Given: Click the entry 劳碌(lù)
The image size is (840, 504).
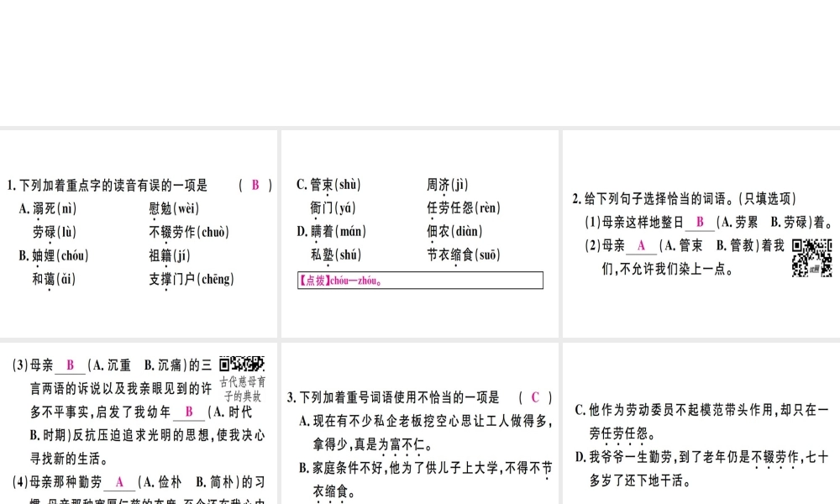Looking at the screenshot, I should click(x=54, y=232).
